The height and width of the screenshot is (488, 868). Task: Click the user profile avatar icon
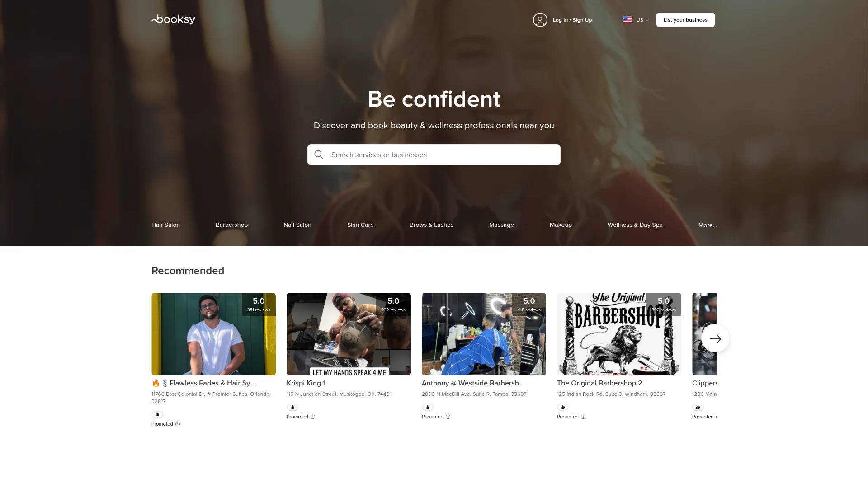(540, 20)
